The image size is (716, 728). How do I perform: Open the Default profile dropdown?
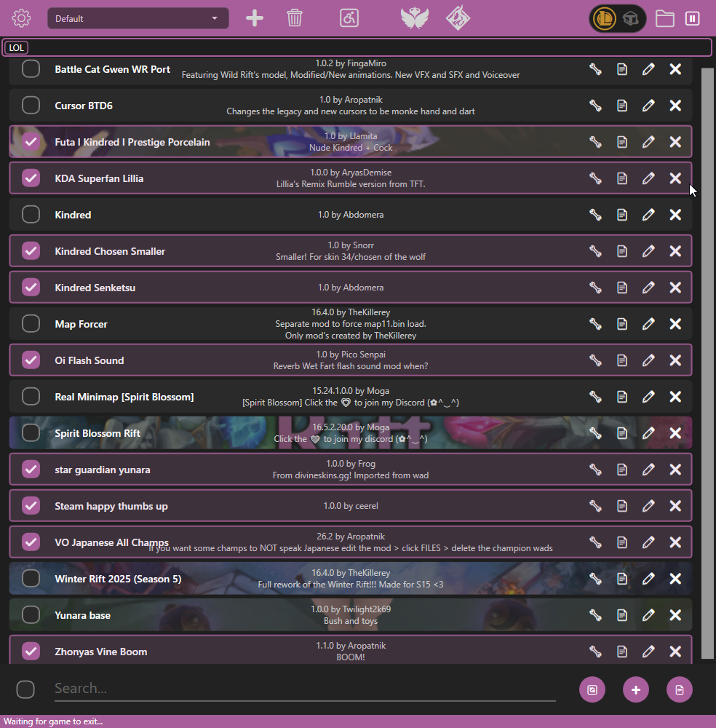coord(138,19)
